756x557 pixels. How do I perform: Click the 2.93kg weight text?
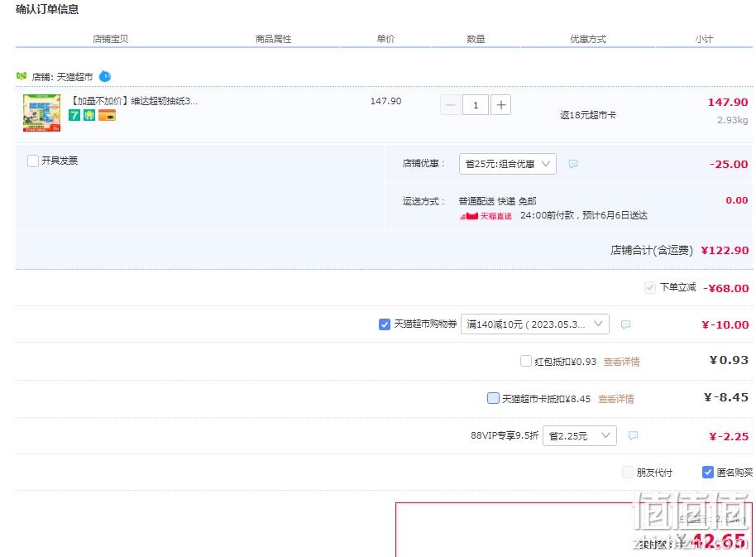pos(732,120)
